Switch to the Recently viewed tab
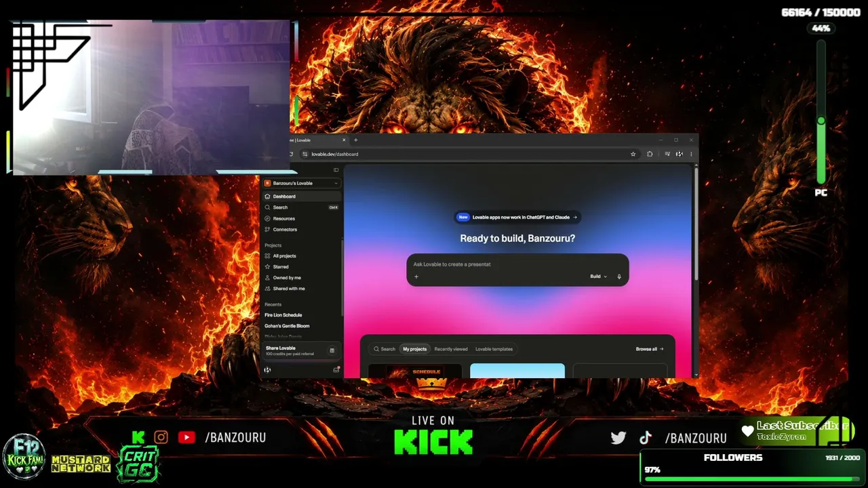The image size is (868, 488). pyautogui.click(x=451, y=349)
